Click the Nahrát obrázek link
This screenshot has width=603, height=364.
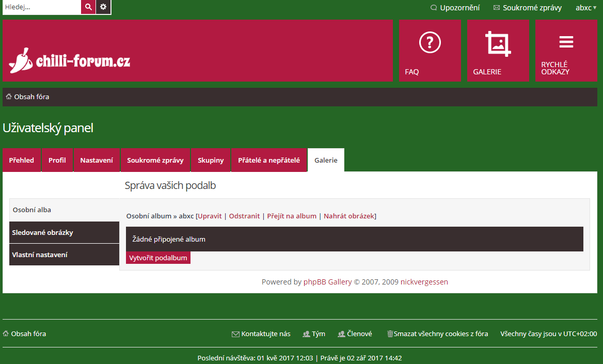(x=349, y=216)
